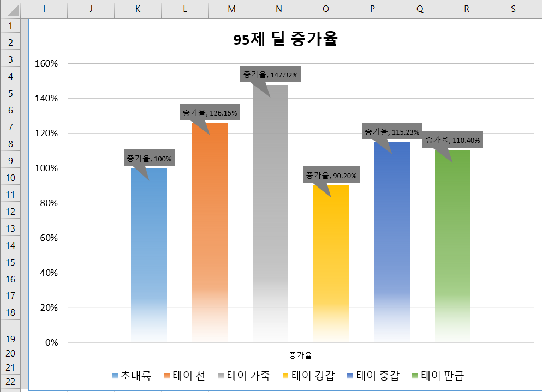Select the orange bar labeled 126.15%
The image size is (542, 392).
click(210, 229)
